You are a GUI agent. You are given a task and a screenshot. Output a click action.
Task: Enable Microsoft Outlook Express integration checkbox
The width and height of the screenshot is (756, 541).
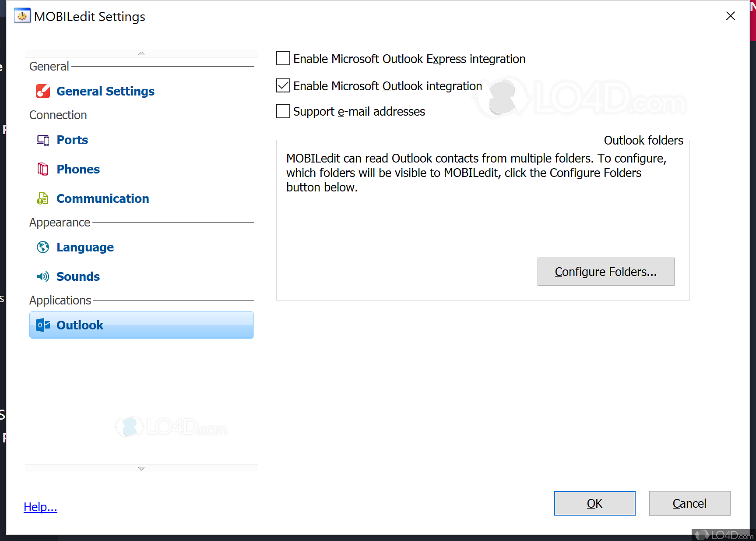click(283, 59)
